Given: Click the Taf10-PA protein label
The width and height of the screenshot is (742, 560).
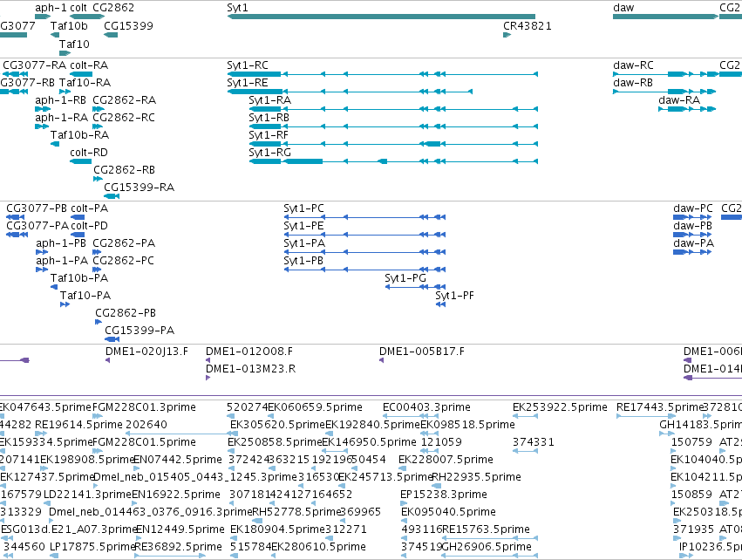Looking at the screenshot, I should tap(85, 296).
